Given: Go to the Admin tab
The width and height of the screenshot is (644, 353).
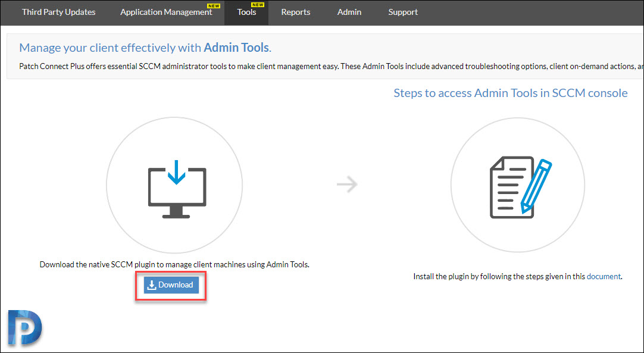Looking at the screenshot, I should coord(349,13).
